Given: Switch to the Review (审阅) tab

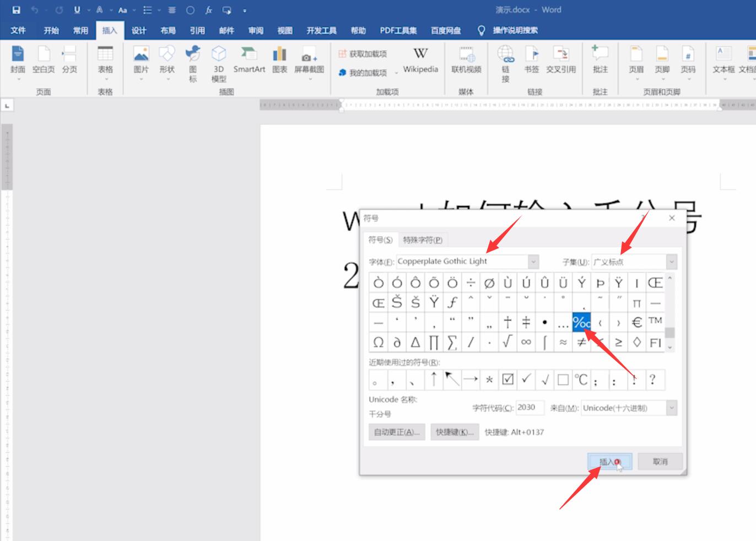Looking at the screenshot, I should 256,30.
